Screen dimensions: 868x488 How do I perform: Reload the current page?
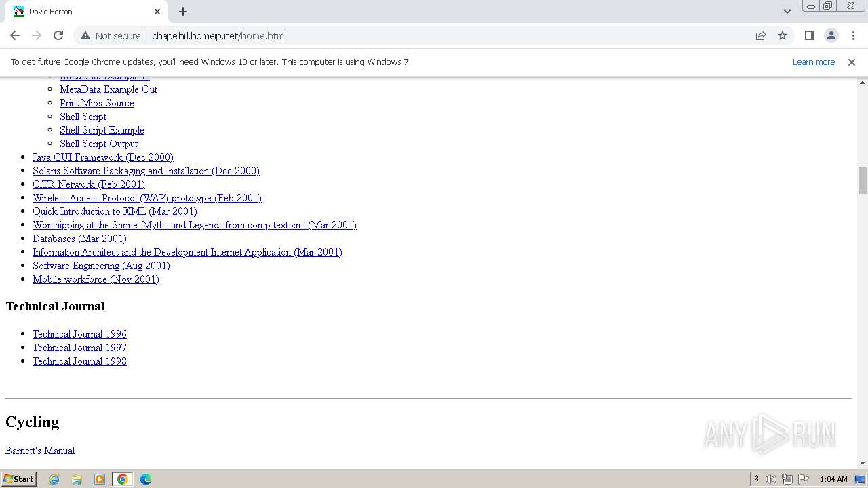point(58,35)
